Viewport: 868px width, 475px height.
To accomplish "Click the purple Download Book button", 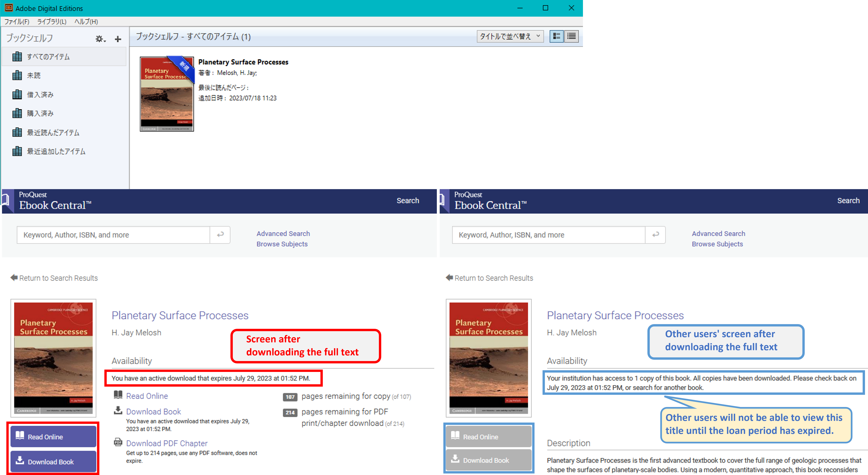I will (x=53, y=461).
